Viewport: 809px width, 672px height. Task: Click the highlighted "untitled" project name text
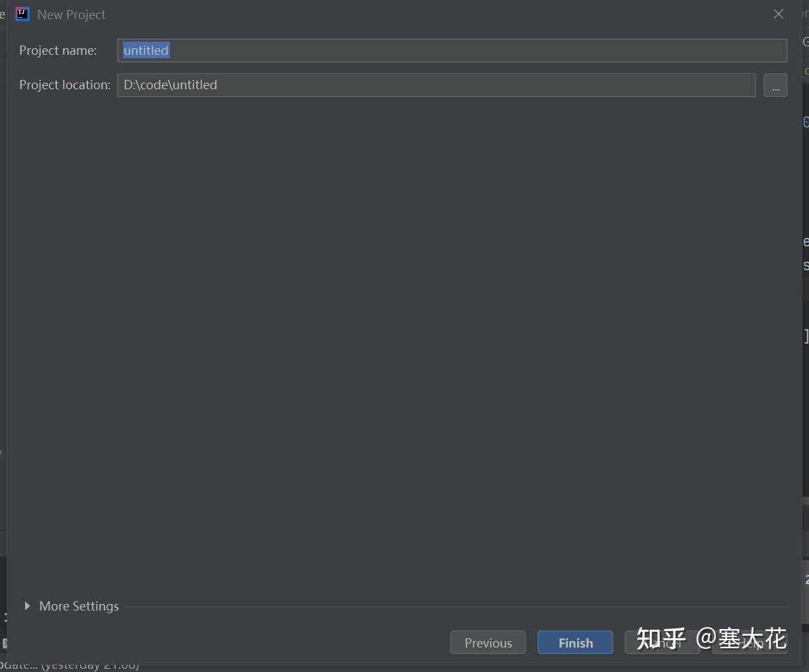point(145,50)
